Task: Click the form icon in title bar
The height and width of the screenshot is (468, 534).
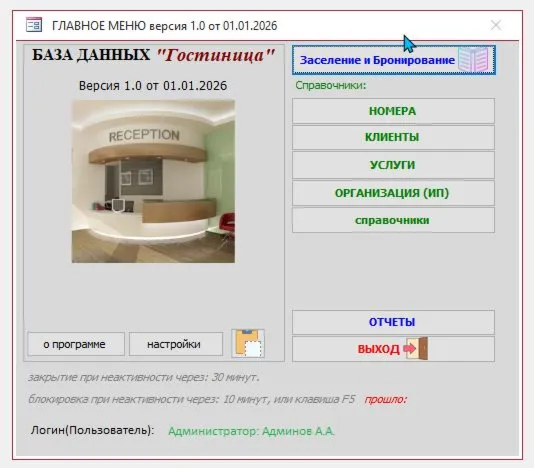Action: click(34, 25)
